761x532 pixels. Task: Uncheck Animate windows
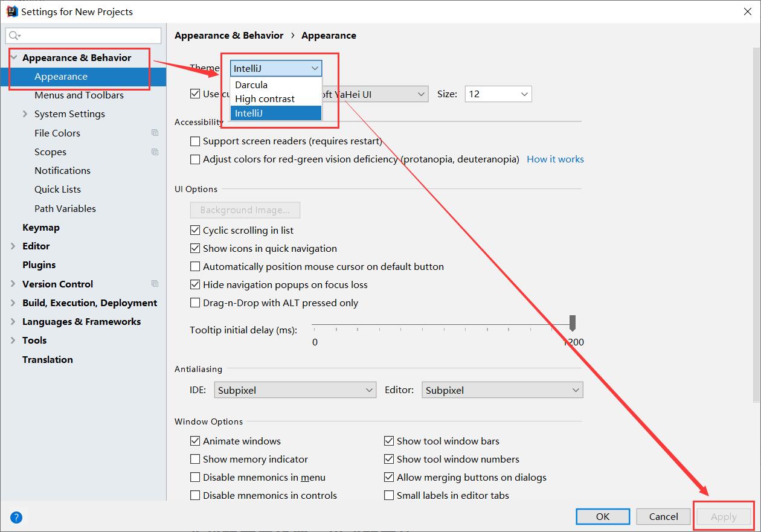point(194,441)
